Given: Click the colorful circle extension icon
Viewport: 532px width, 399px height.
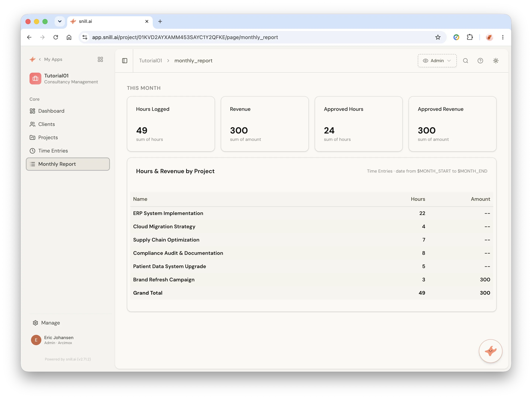Looking at the screenshot, I should point(456,37).
